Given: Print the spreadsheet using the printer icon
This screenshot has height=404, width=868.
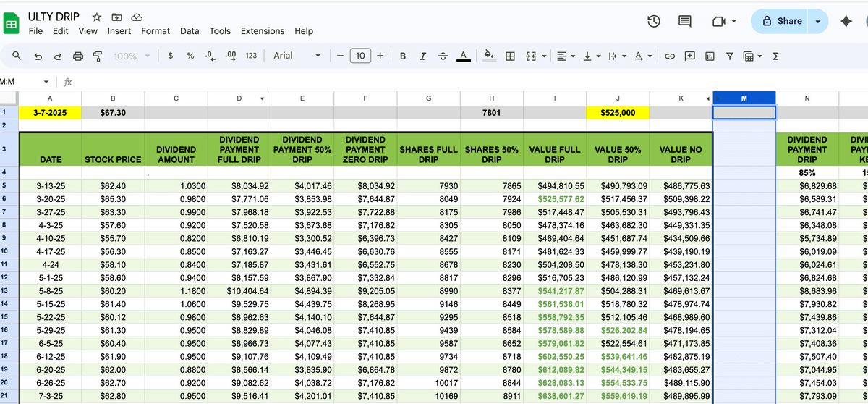Looking at the screenshot, I should [78, 56].
